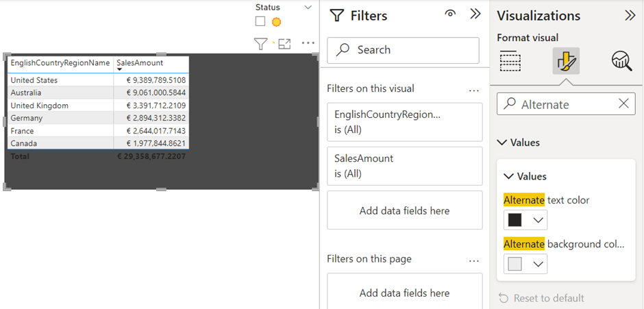Click the Filters pane Search box
644x309 pixels.
coord(403,50)
